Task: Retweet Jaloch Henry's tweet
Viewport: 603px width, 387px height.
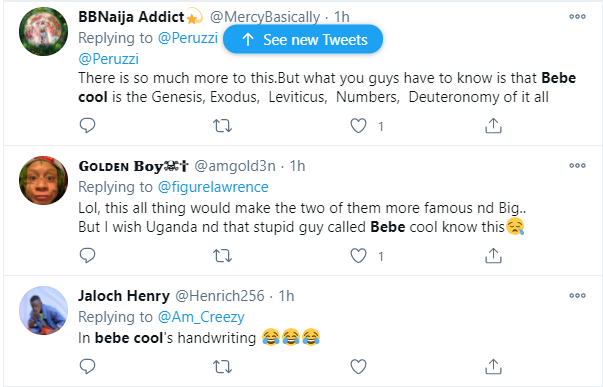Action: click(222, 367)
